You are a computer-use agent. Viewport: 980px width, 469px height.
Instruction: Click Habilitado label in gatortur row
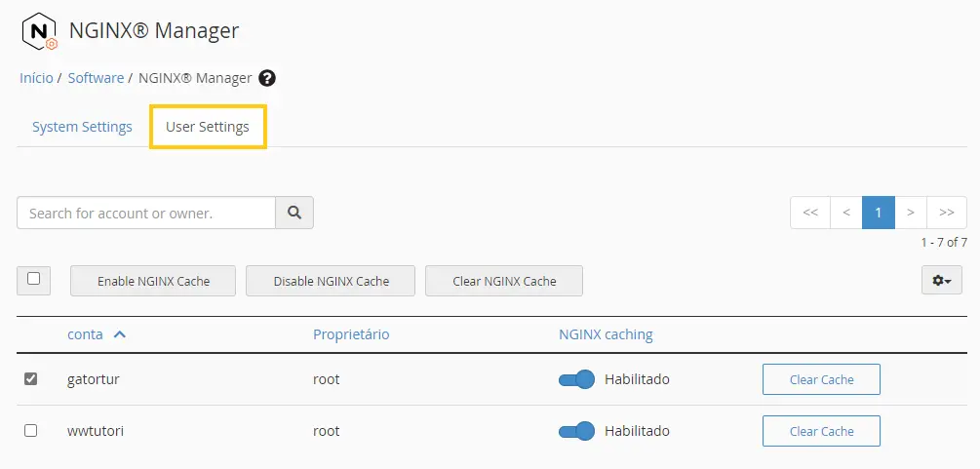point(637,379)
